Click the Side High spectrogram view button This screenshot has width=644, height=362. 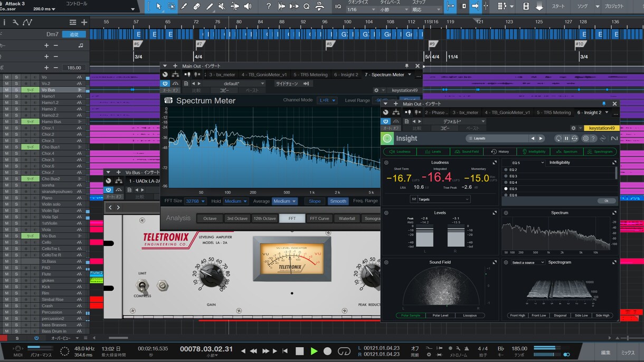(x=602, y=316)
